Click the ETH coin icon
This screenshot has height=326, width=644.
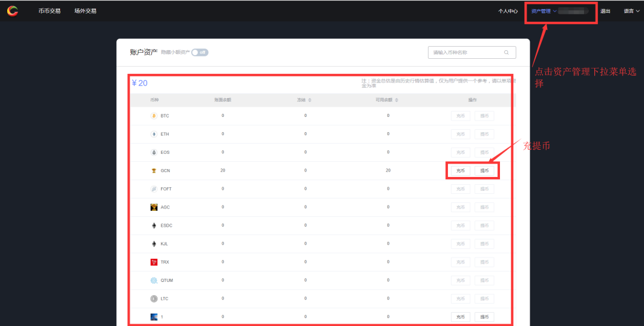[x=154, y=134]
